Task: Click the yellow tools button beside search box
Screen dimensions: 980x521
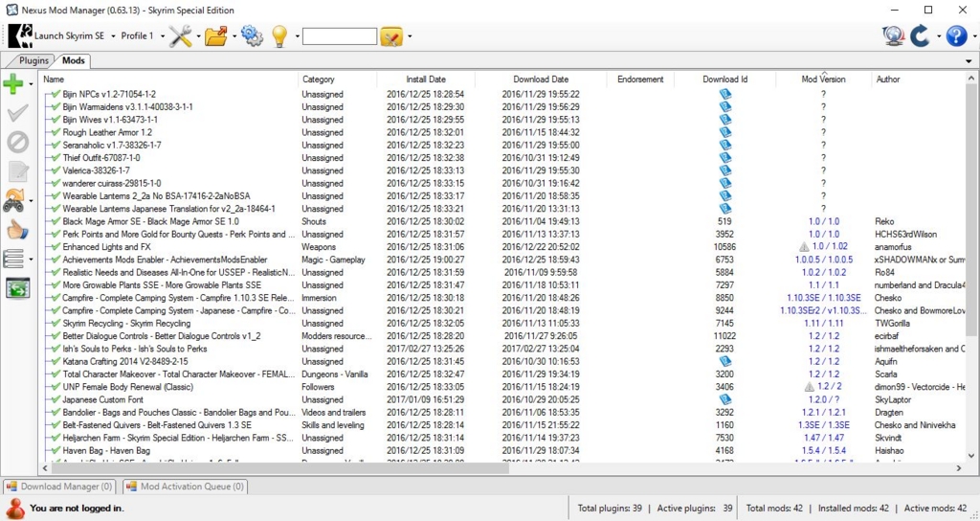Action: [391, 36]
